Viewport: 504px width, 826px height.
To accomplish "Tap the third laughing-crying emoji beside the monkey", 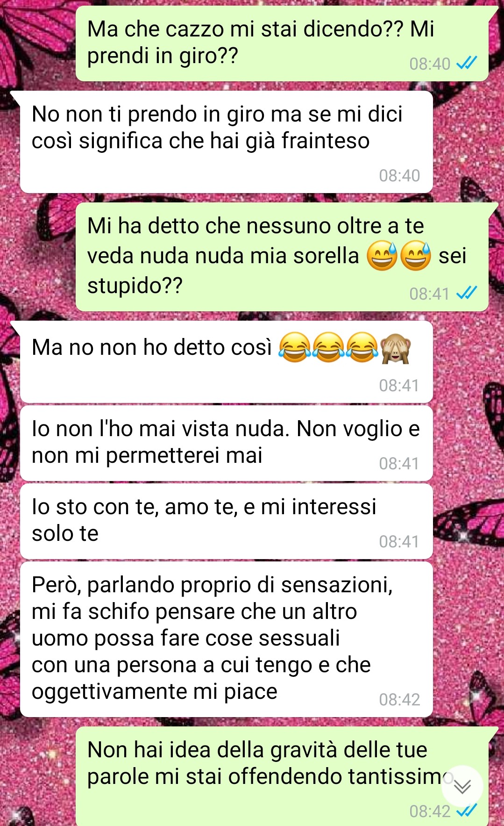I will [362, 348].
